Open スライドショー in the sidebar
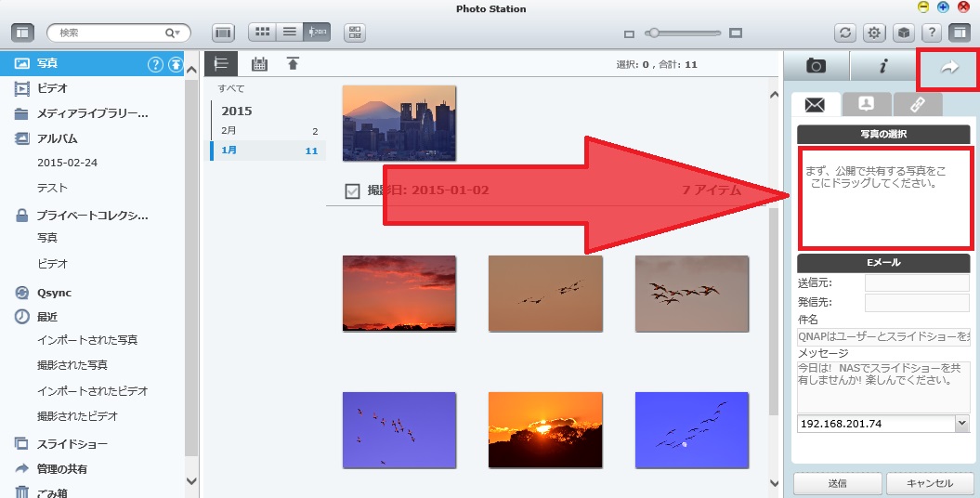 tap(72, 444)
